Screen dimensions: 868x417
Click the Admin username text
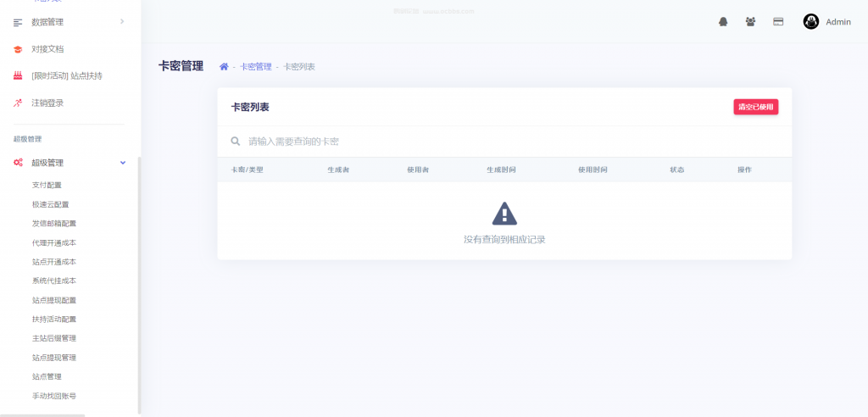tap(838, 22)
